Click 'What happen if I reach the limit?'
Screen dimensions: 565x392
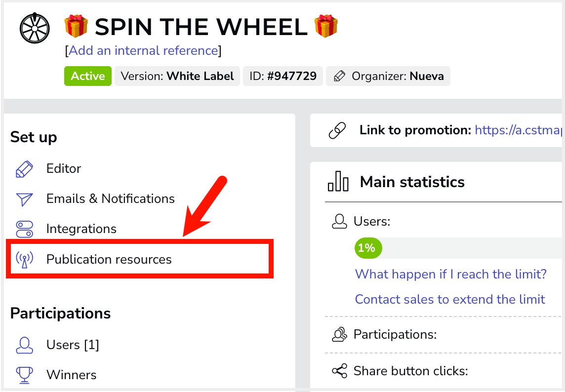(x=450, y=274)
